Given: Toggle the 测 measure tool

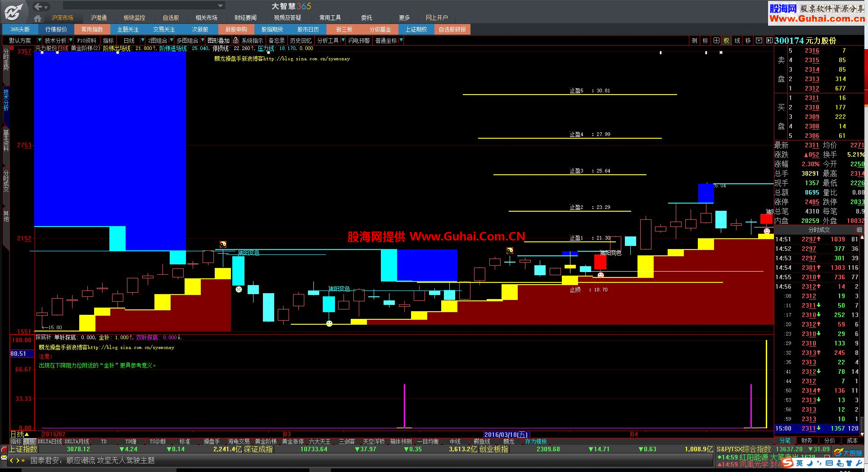Looking at the screenshot, I should coord(694,41).
